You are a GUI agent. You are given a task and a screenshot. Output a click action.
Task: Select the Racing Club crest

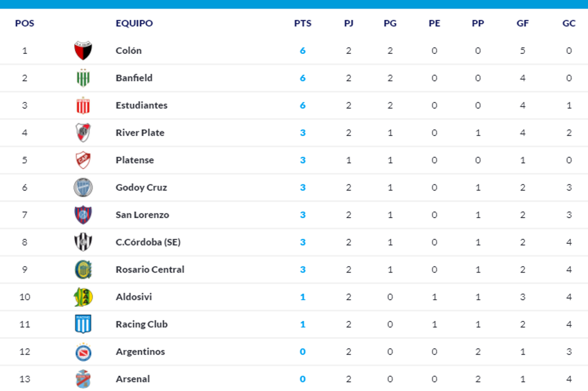[83, 324]
